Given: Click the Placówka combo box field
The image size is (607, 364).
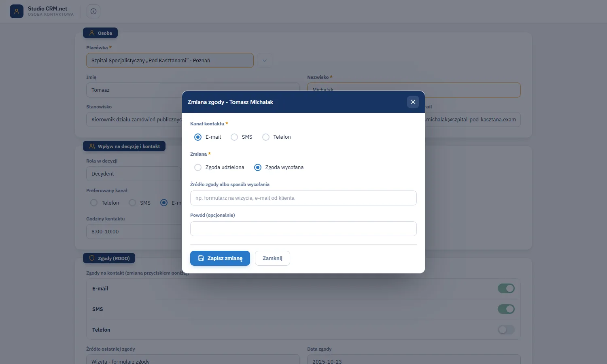Looking at the screenshot, I should [170, 61].
